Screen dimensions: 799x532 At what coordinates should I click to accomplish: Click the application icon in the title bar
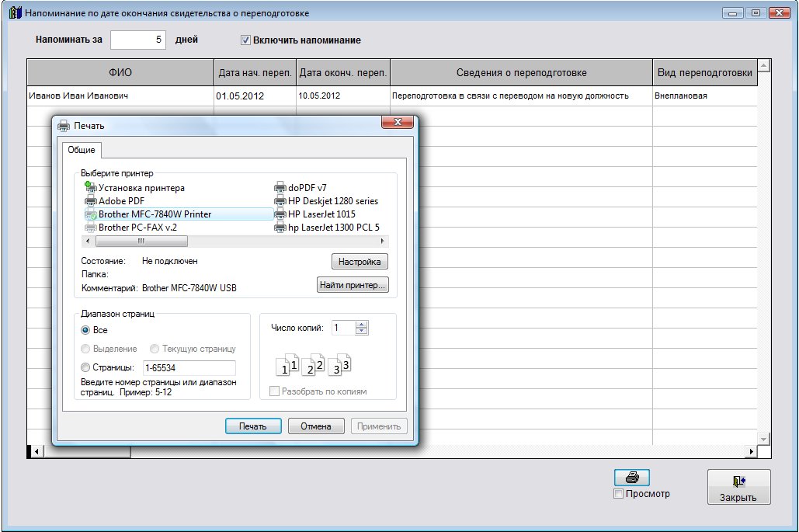pyautogui.click(x=16, y=12)
